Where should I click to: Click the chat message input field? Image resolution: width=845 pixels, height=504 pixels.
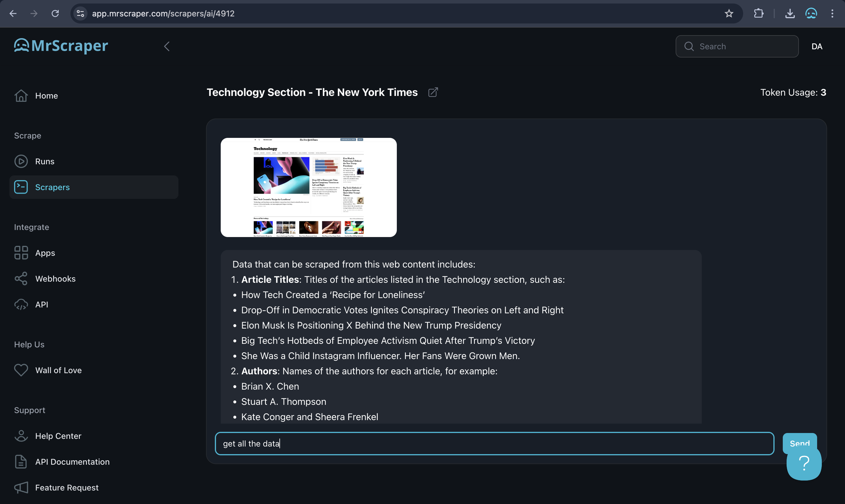pos(494,444)
